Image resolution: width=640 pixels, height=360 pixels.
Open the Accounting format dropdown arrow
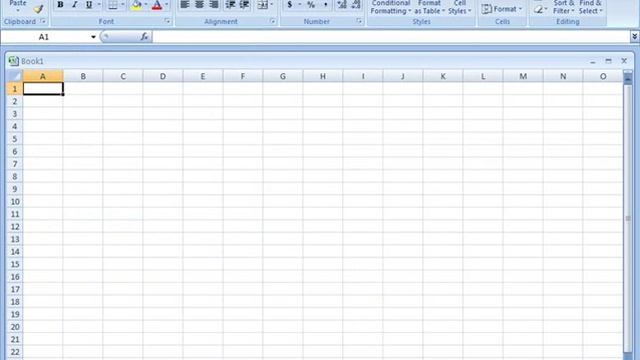click(x=300, y=5)
